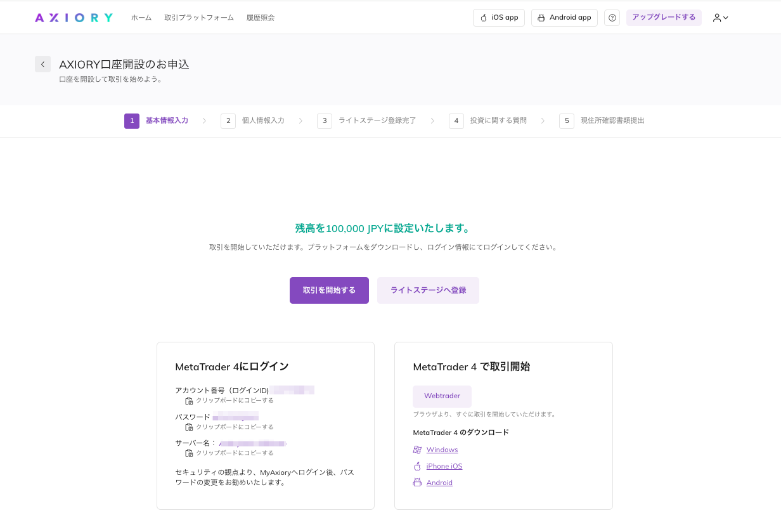Click ライトステージへ登録 button
781x532 pixels.
pos(428,290)
